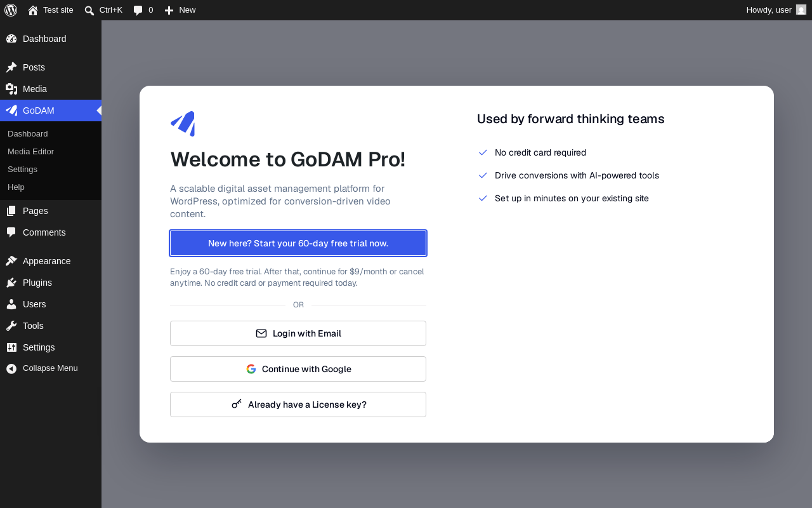This screenshot has width=812, height=508.
Task: Click the GoDAM logo in welcome card
Action: pos(183,124)
